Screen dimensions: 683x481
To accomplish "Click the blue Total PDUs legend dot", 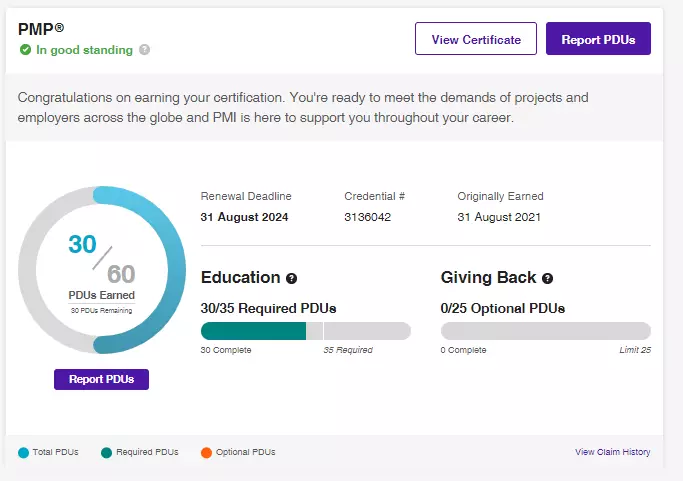I will (24, 452).
